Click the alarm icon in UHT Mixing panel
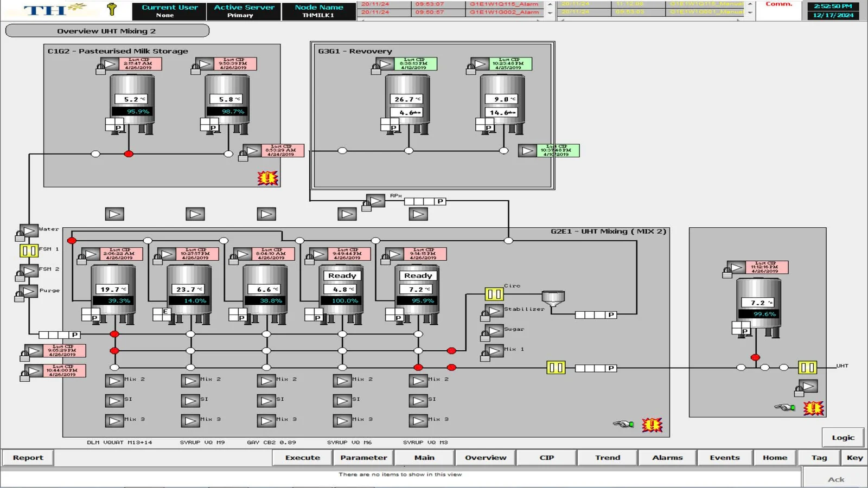Screen dimensions: 868x488 click(652, 425)
